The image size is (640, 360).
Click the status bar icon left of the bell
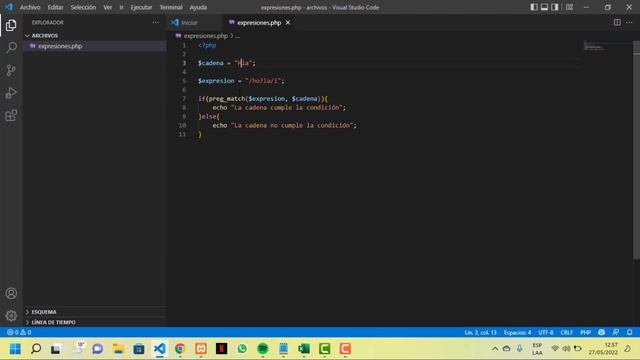click(x=616, y=332)
